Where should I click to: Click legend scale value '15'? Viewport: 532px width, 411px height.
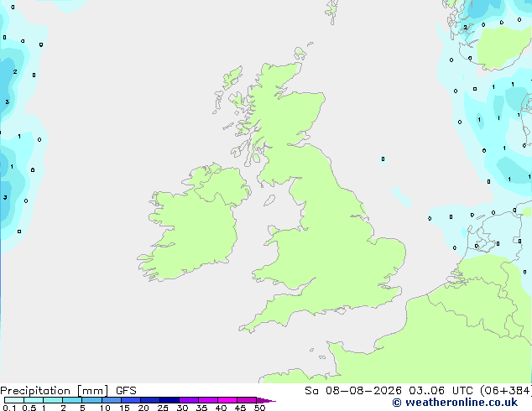124,408
